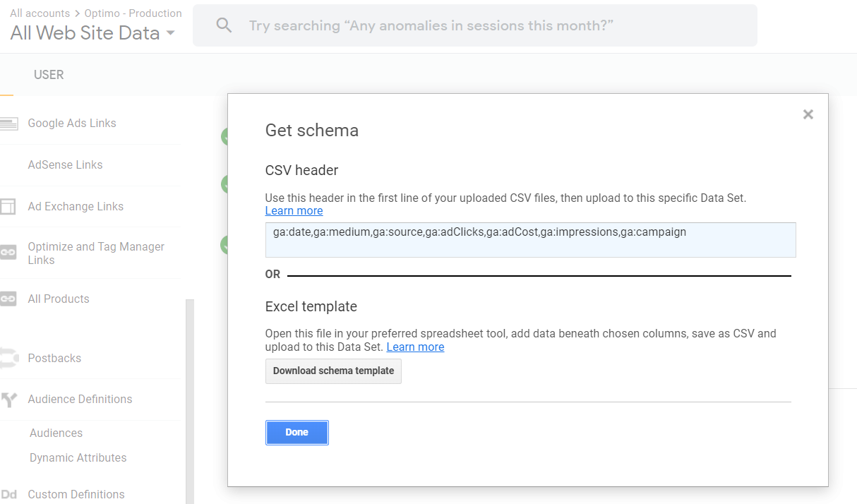The height and width of the screenshot is (504, 857).
Task: Close the Get schema dialog
Action: (x=808, y=114)
